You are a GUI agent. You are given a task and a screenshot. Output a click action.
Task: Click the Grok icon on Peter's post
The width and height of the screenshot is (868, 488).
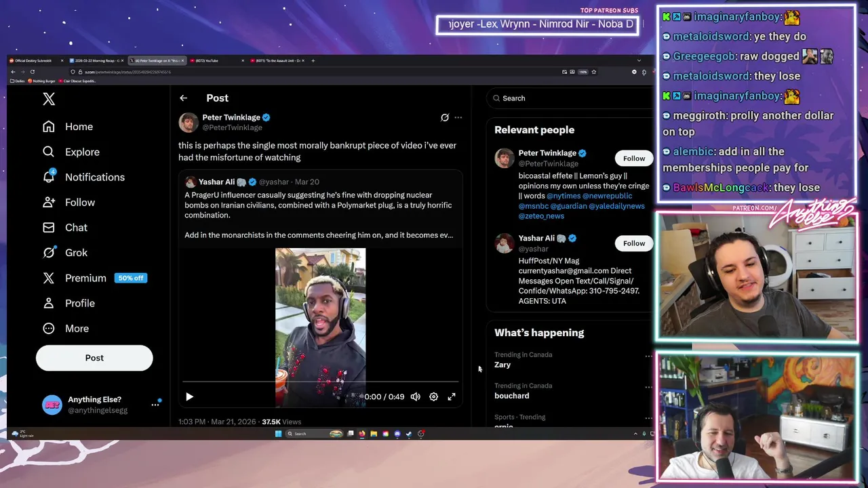pos(445,117)
